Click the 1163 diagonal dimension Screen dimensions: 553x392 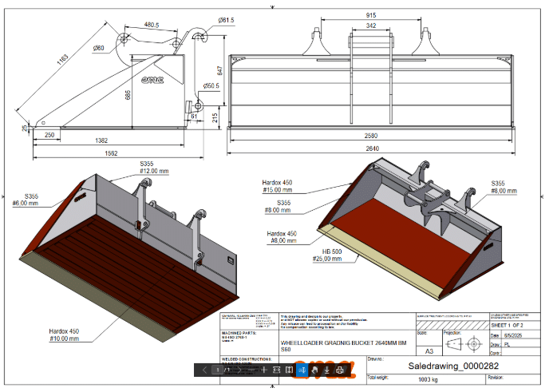click(x=62, y=60)
